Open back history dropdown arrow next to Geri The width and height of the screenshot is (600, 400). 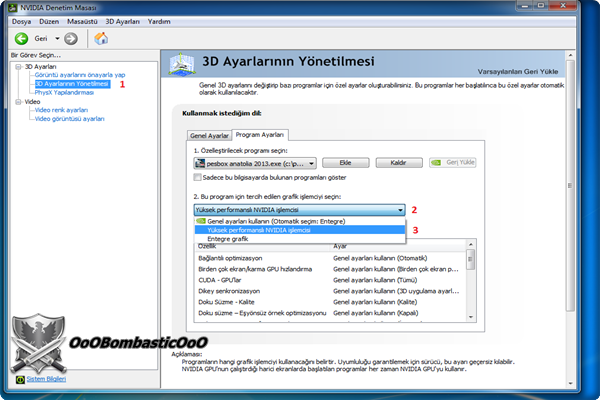(x=57, y=38)
